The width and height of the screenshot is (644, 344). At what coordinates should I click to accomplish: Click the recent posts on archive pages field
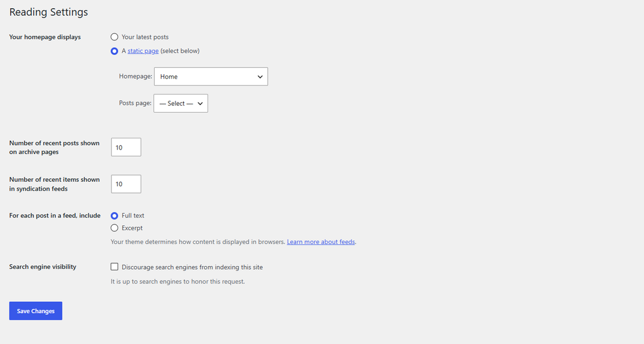[126, 147]
